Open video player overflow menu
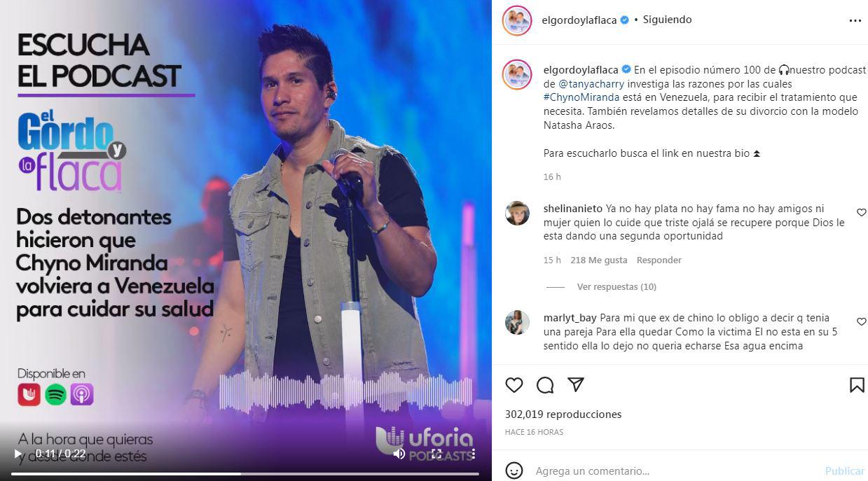The height and width of the screenshot is (481, 868). click(474, 454)
